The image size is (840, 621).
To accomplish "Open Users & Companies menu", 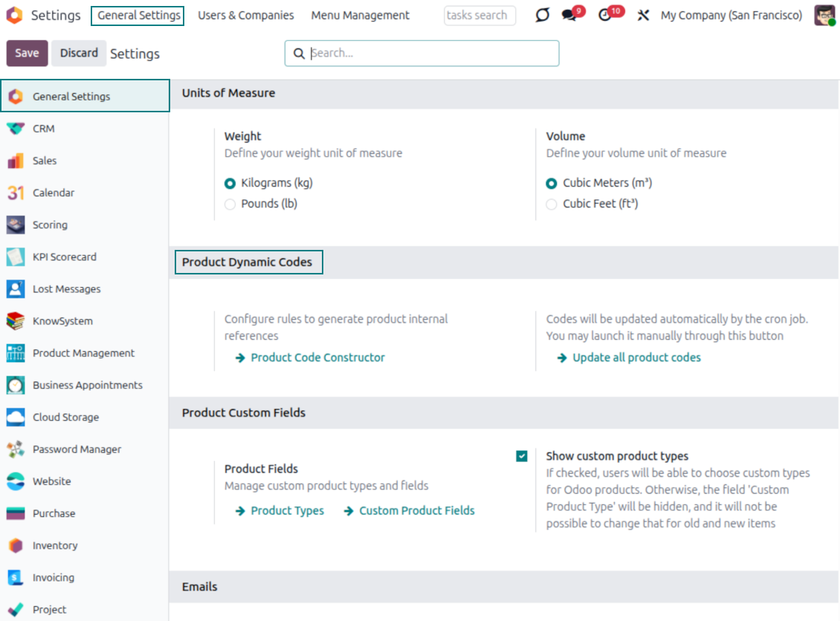I will [x=245, y=16].
